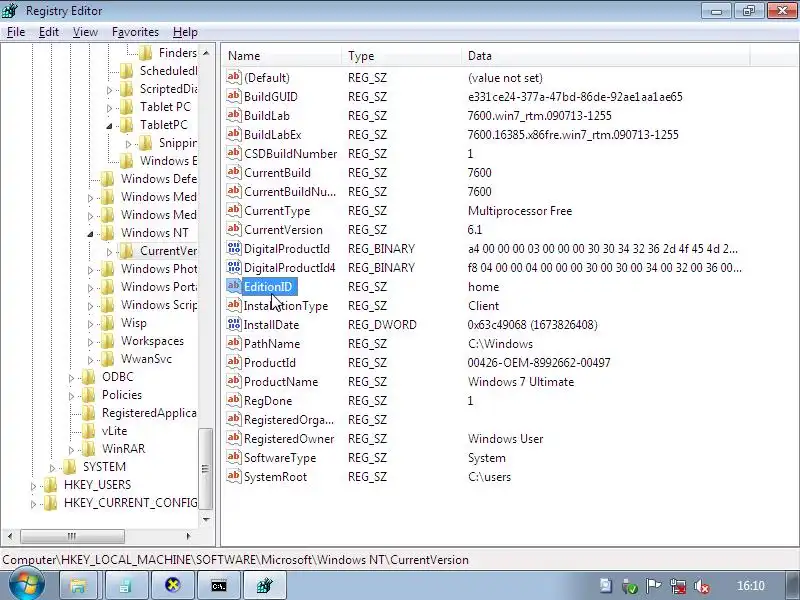The image size is (800, 600).
Task: Collapse the Windows NT key
Action: click(90, 234)
